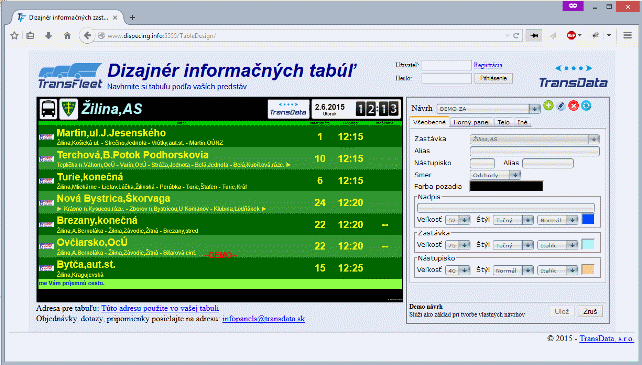This screenshot has height=365, width=642.
Task: Focus the username input field
Action: pos(446,66)
